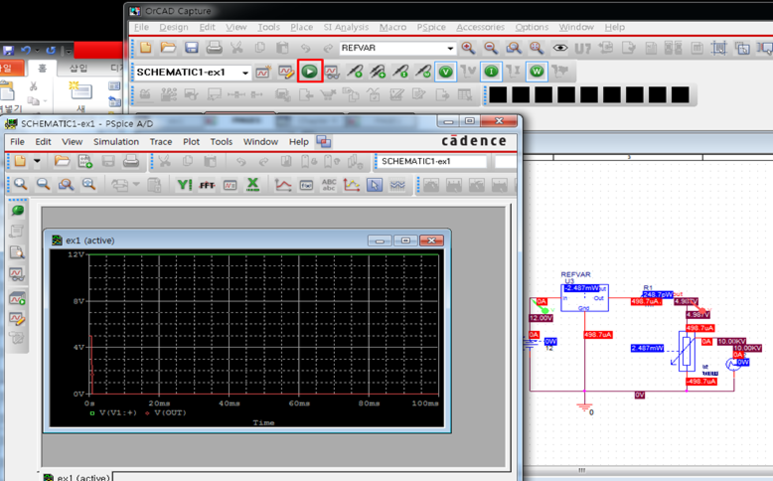Open SI Analysis menu in Capture

(x=346, y=27)
